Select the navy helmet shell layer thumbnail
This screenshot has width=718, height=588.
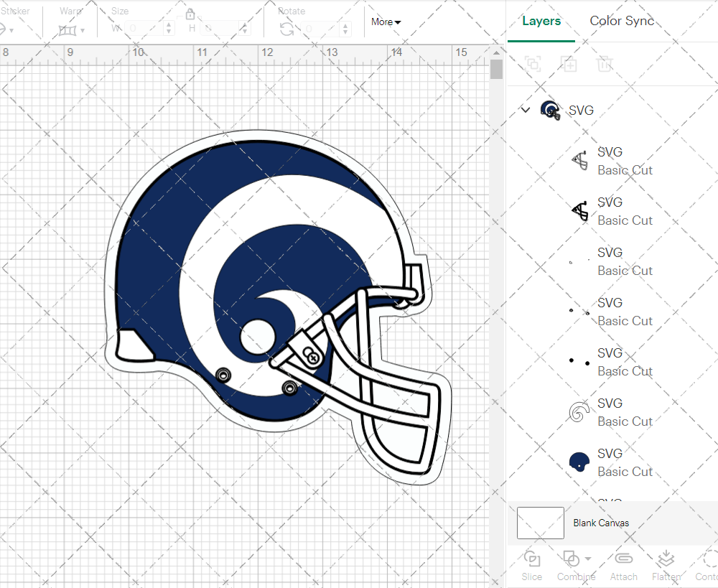tap(579, 462)
